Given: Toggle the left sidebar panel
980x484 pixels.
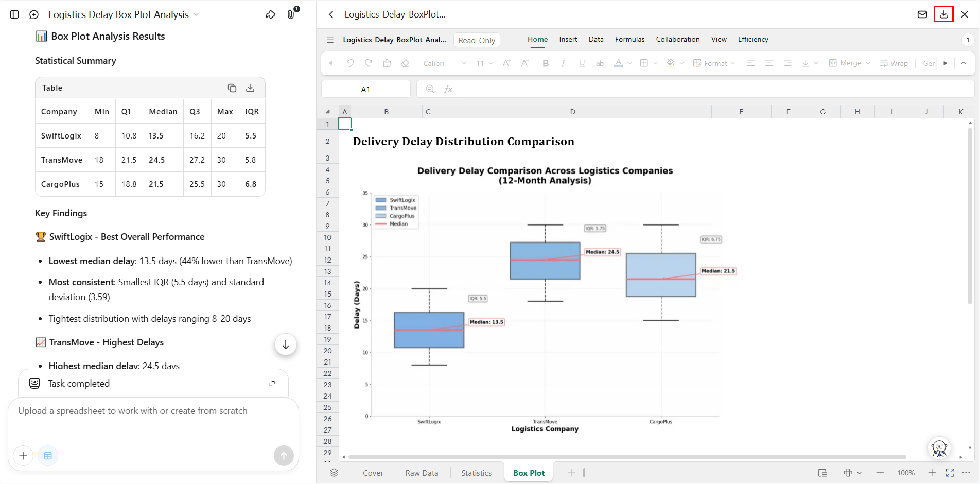Looking at the screenshot, I should tap(14, 14).
